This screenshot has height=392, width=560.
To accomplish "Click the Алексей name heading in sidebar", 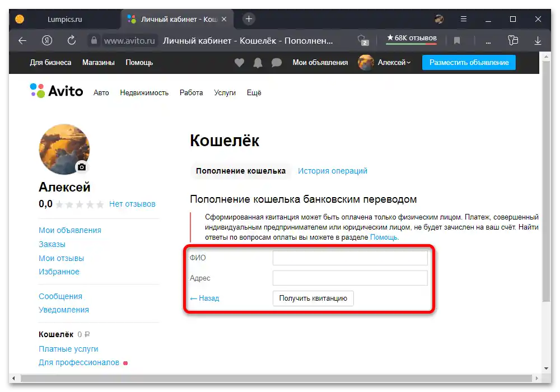I will (x=64, y=187).
